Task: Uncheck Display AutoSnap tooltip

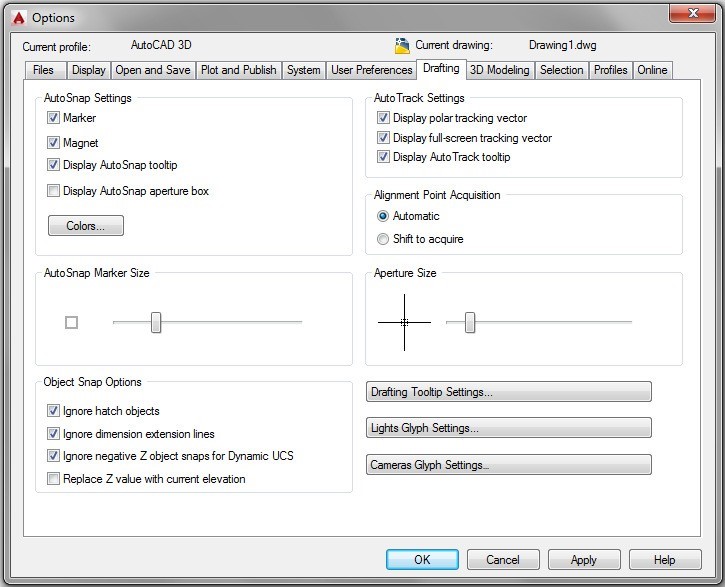Action: pos(53,165)
